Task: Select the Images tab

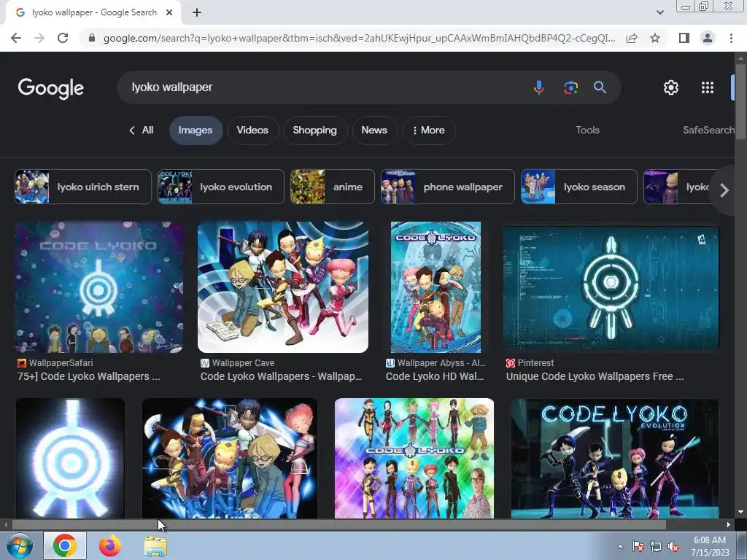Action: pyautogui.click(x=196, y=131)
